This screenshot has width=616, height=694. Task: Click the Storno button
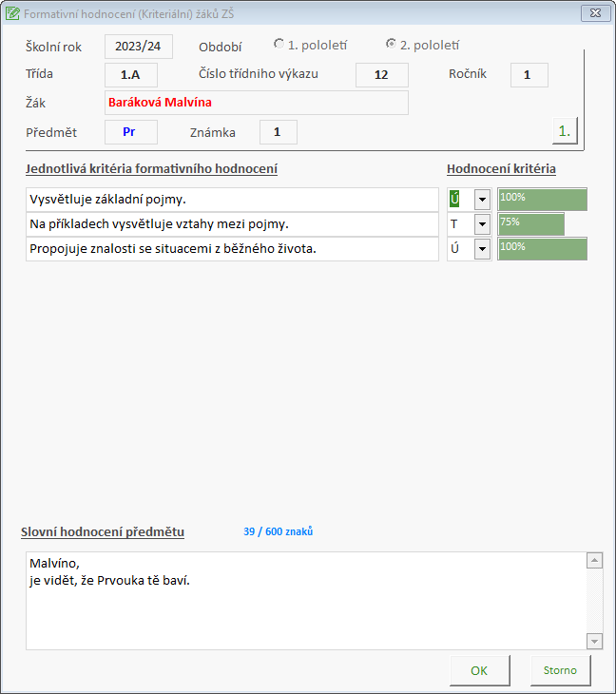pyautogui.click(x=560, y=670)
